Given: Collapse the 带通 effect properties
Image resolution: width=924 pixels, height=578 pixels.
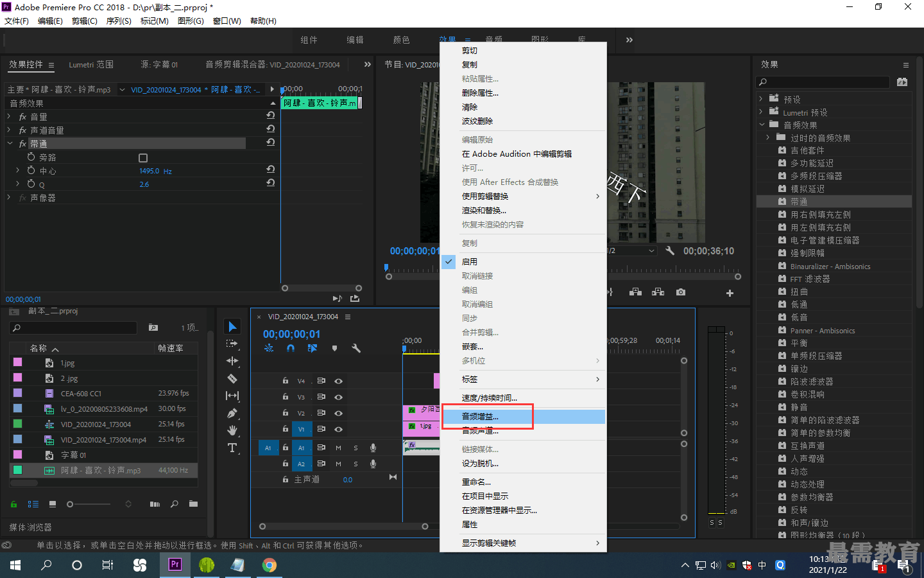Looking at the screenshot, I should (x=10, y=143).
